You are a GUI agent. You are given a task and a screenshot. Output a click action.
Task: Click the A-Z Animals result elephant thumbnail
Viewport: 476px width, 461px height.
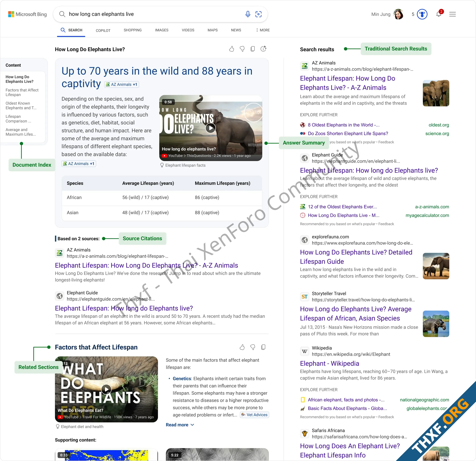click(436, 93)
